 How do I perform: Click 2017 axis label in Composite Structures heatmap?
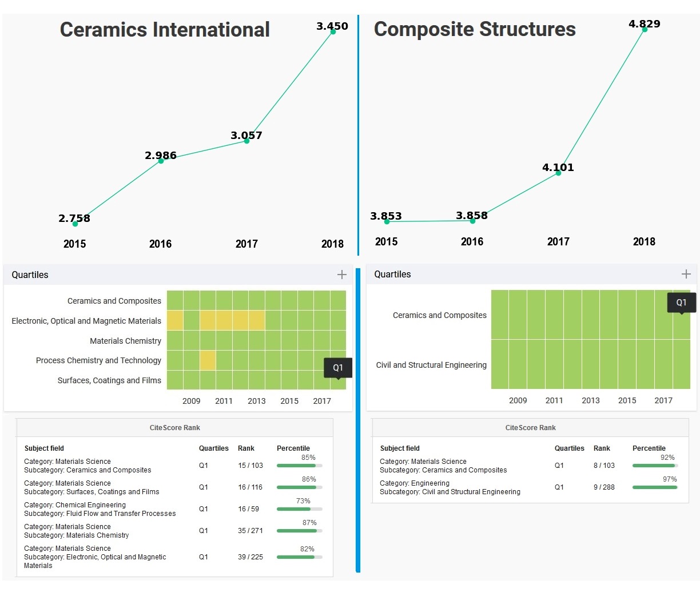point(663,400)
